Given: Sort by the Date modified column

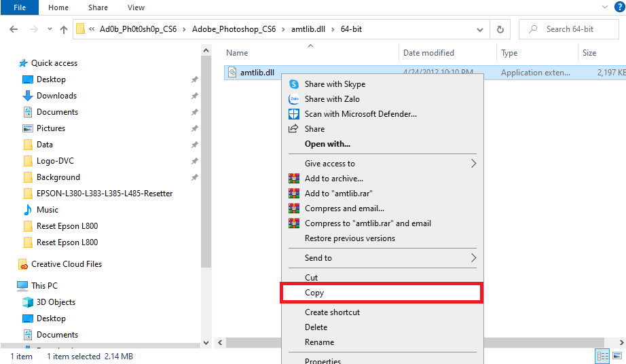Looking at the screenshot, I should 428,53.
